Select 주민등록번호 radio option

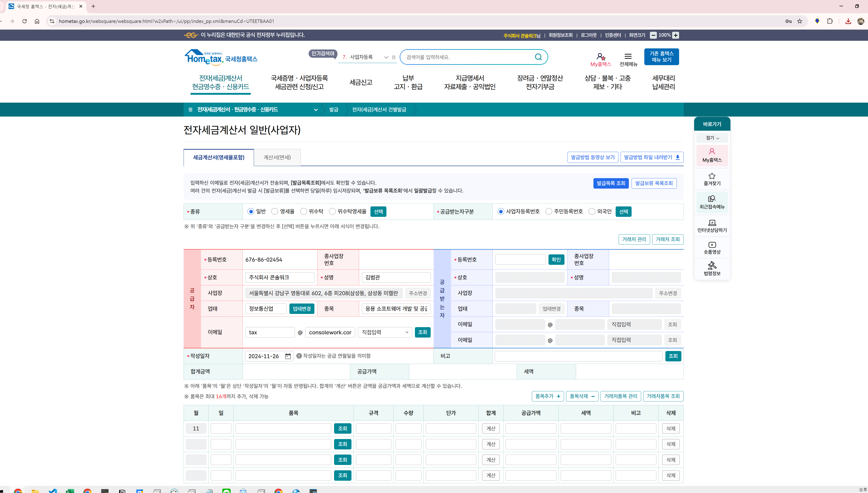[549, 212]
